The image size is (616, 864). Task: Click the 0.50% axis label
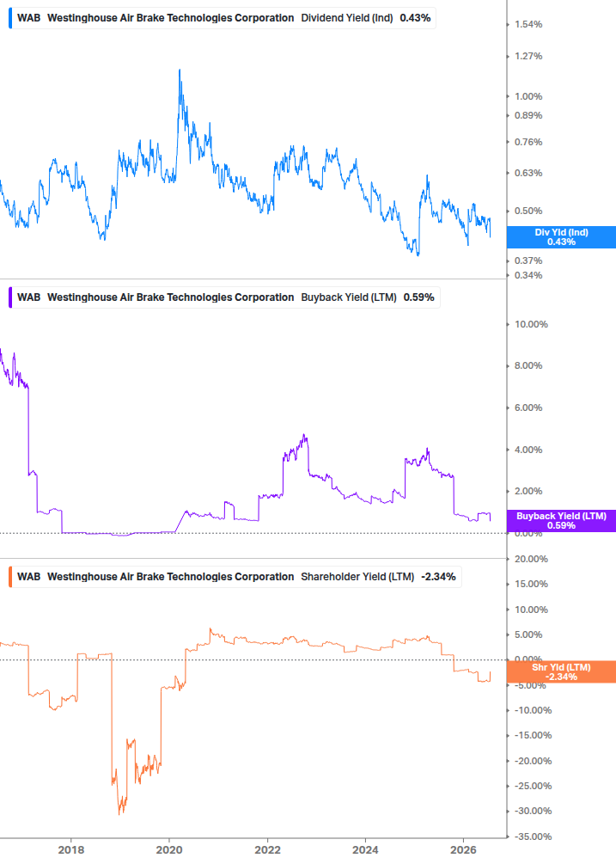click(x=528, y=211)
